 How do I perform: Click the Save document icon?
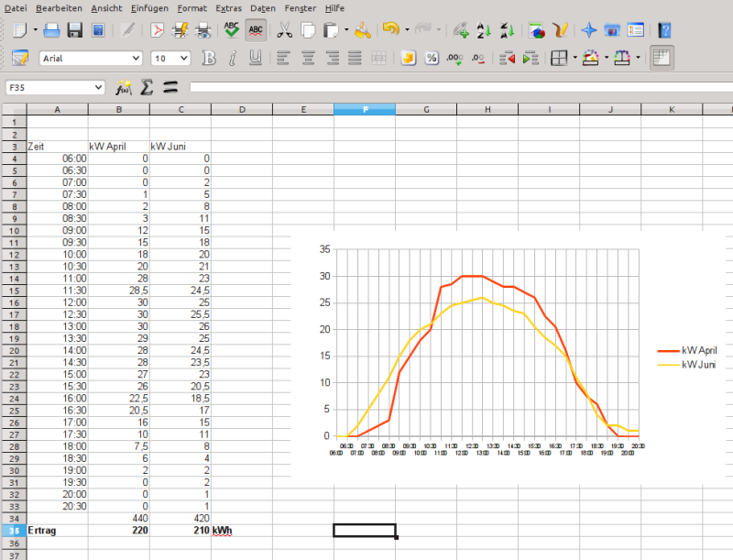point(75,30)
